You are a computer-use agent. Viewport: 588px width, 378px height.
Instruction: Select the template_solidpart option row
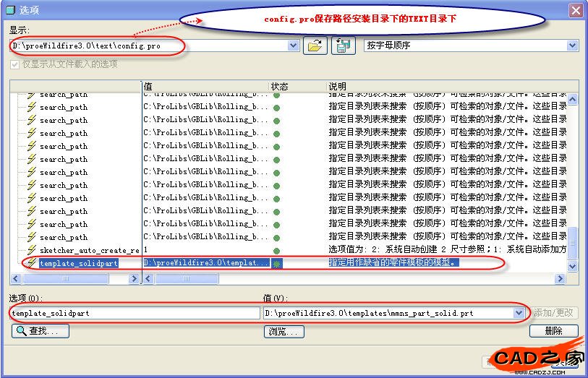pos(79,263)
